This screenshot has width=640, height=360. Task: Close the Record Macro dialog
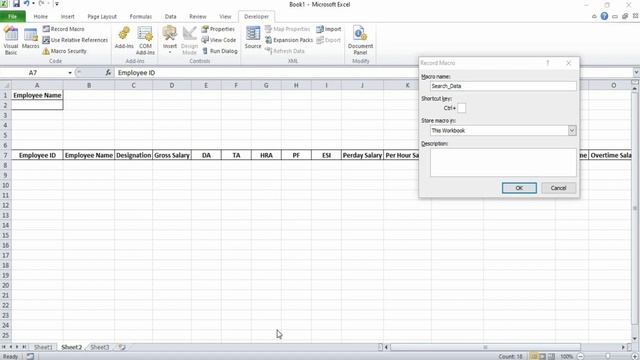(x=569, y=63)
